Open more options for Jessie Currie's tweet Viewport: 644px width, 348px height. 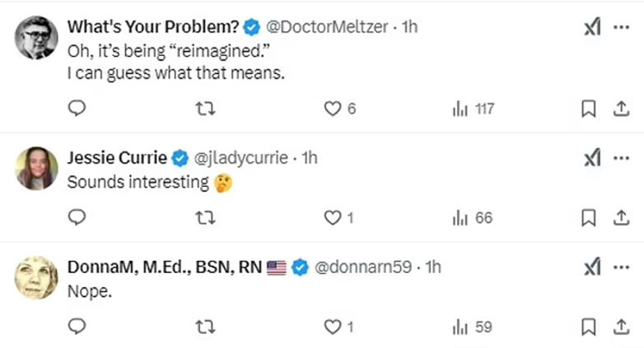[x=621, y=158]
